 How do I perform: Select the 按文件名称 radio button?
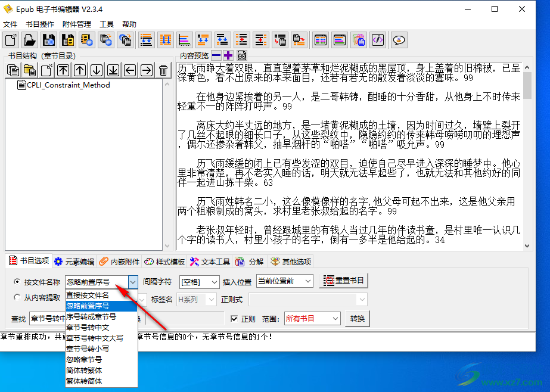17,282
